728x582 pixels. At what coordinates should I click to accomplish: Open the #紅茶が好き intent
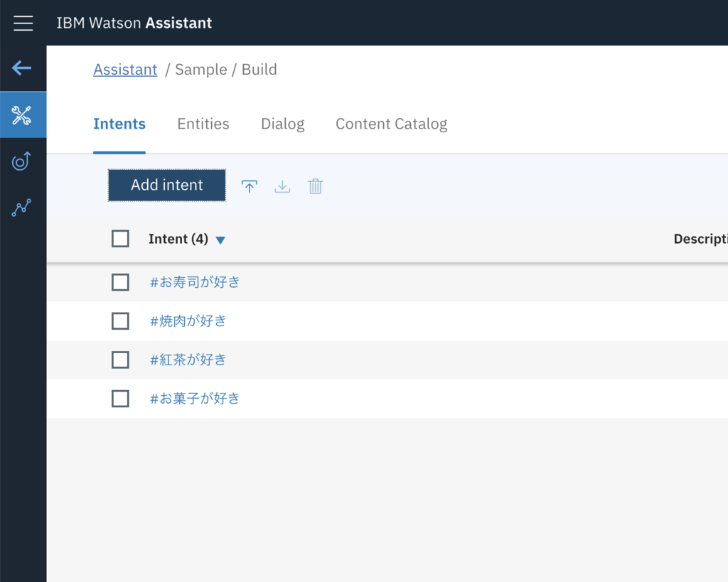(x=188, y=360)
